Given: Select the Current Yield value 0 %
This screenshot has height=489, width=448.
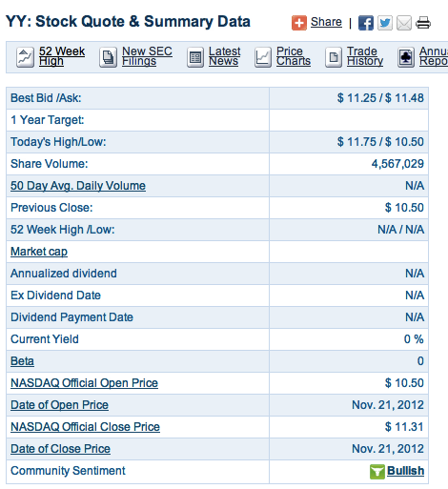Looking at the screenshot, I should [414, 339].
